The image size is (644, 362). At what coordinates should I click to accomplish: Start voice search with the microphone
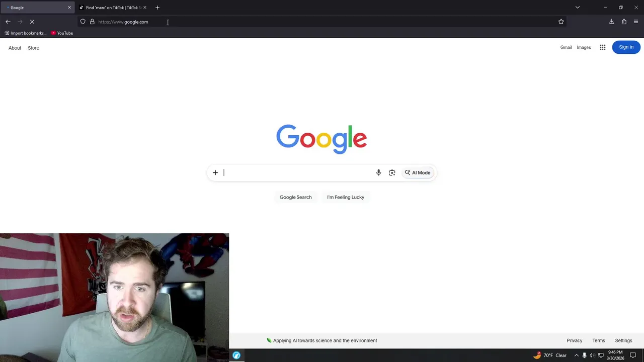[x=378, y=172]
